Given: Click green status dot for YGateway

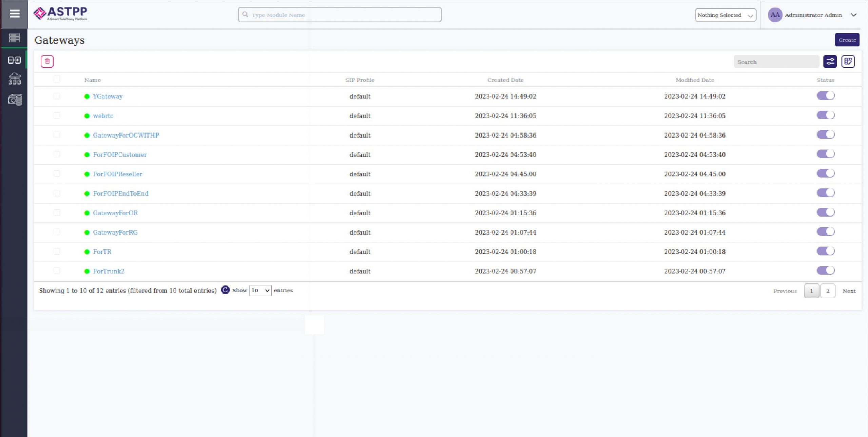Looking at the screenshot, I should [87, 97].
